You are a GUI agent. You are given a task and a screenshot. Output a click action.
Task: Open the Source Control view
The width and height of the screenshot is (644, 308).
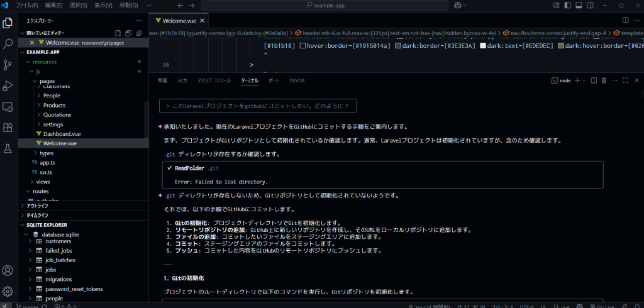pos(8,65)
